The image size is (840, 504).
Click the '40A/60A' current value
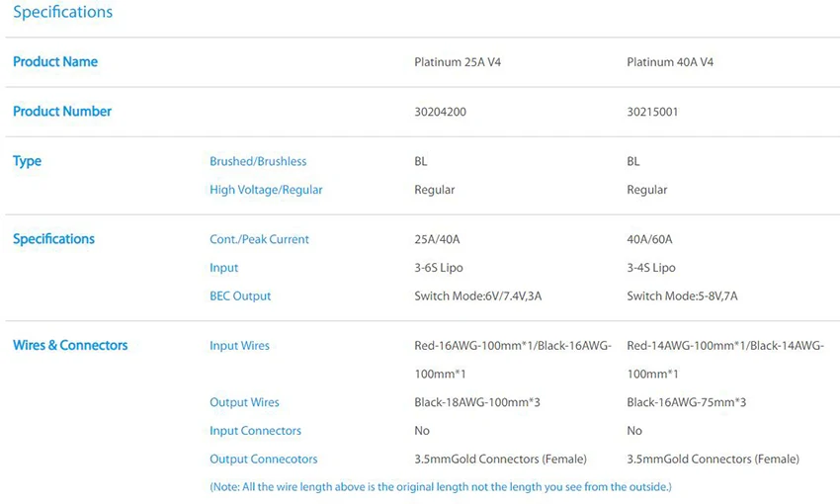pyautogui.click(x=650, y=239)
